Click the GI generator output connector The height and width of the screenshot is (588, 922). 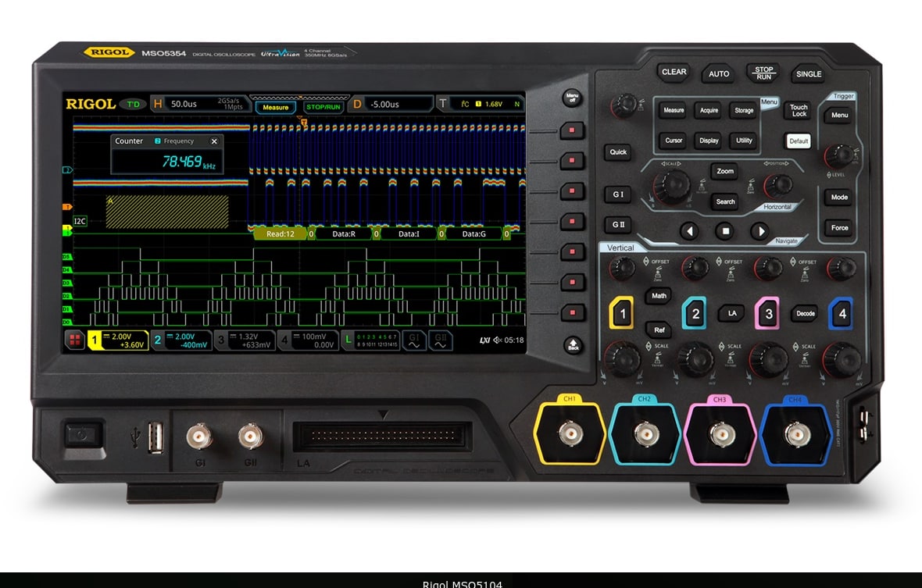click(198, 436)
